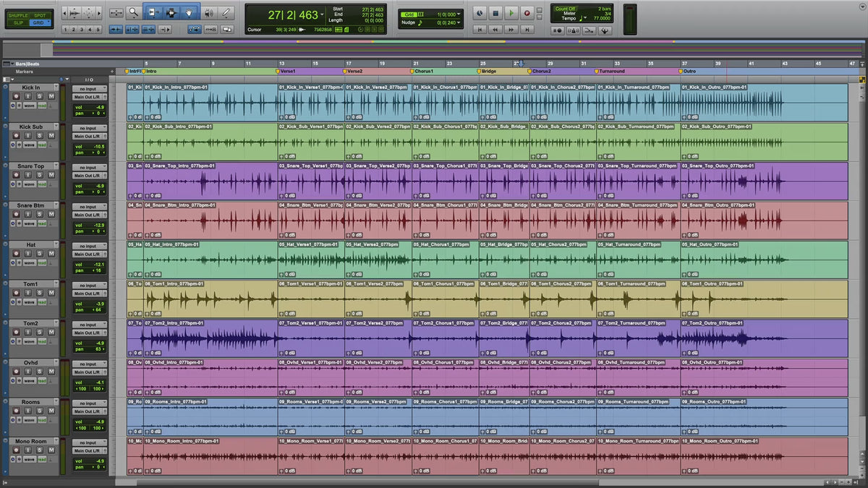Solo the Snare Top track
The height and width of the screenshot is (488, 868).
40,176
